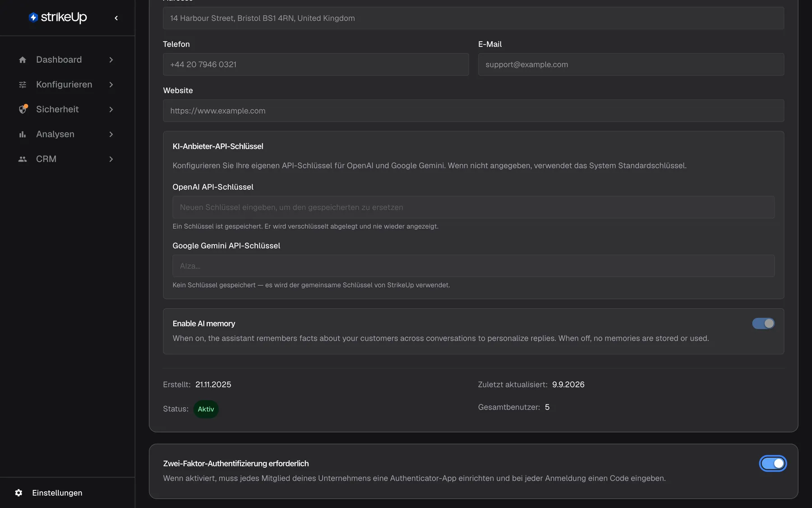Disable the Zwei-Faktor-Authentifizierung switch
812x508 pixels.
[x=773, y=463]
